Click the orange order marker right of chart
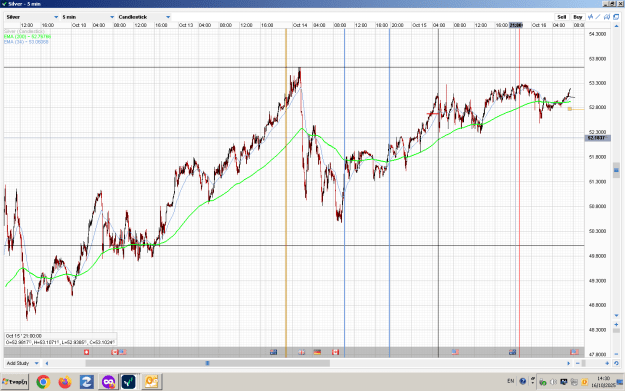 [570, 109]
